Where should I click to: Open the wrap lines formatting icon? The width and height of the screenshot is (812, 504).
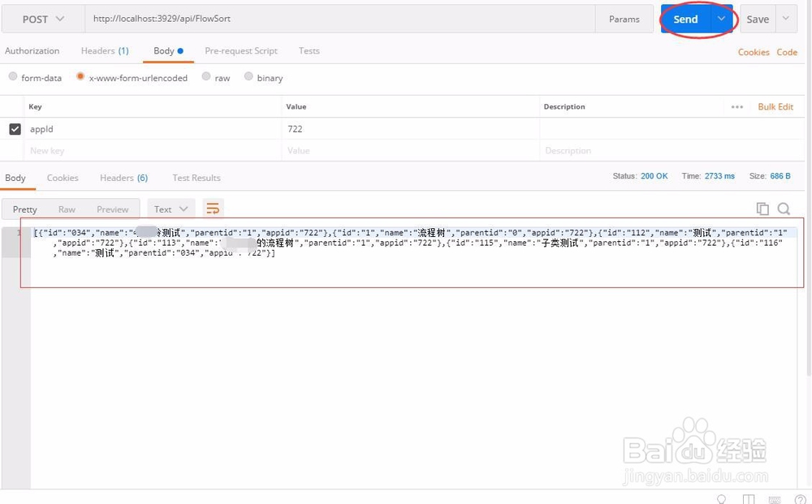coord(213,208)
